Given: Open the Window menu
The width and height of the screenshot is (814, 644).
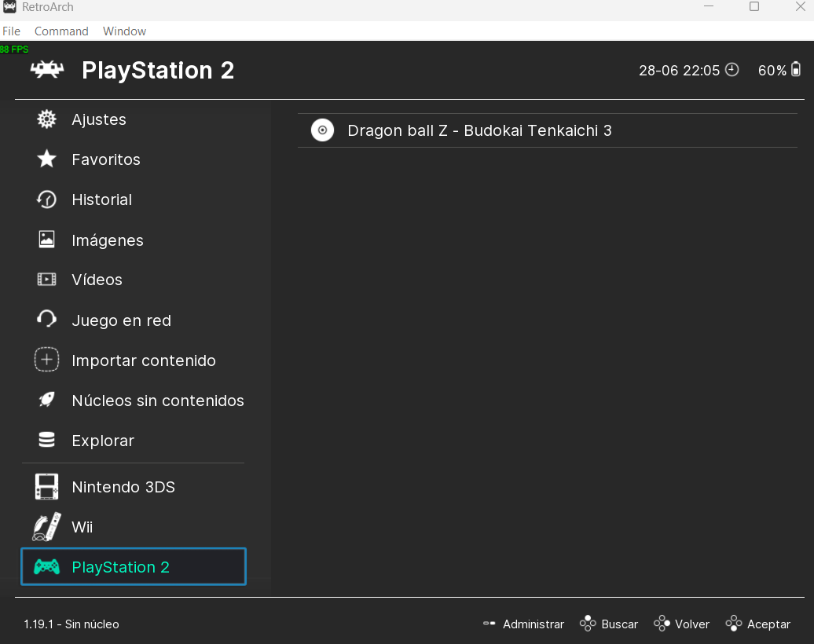Looking at the screenshot, I should [x=124, y=31].
